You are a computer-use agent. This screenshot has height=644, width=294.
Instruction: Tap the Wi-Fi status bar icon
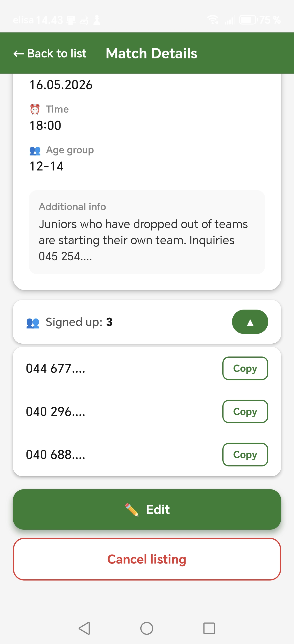(x=213, y=20)
